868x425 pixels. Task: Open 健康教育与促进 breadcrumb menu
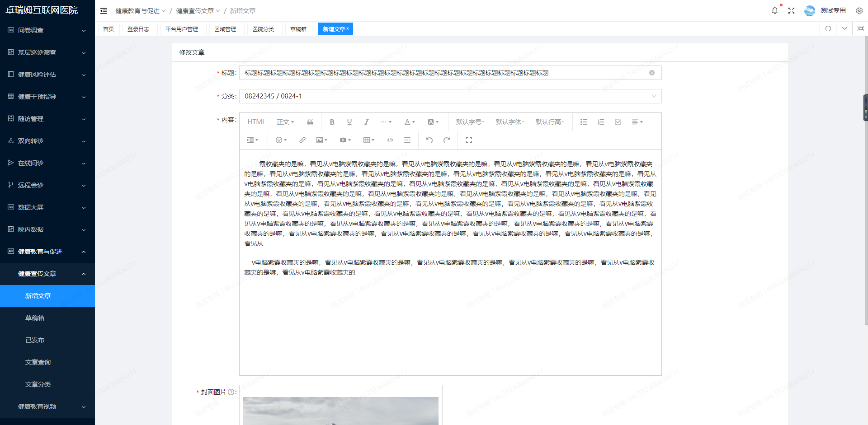[140, 11]
